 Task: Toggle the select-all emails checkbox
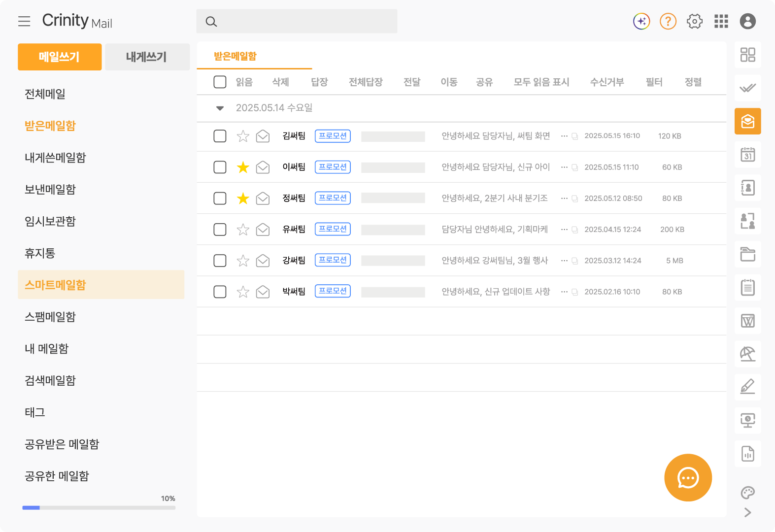(220, 82)
